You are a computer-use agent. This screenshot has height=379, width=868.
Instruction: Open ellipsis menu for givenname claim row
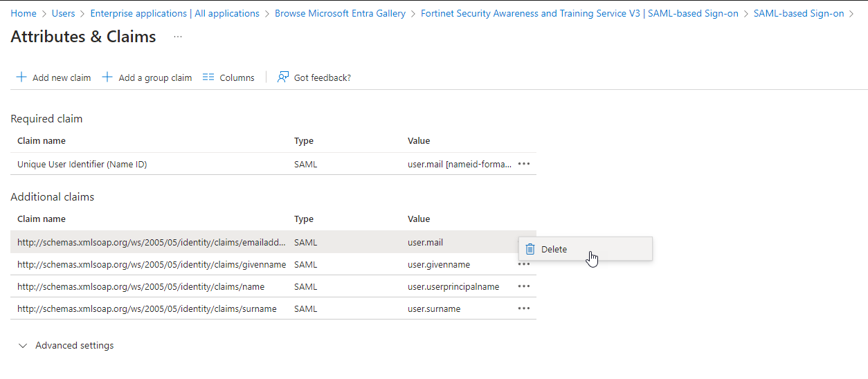pyautogui.click(x=524, y=264)
